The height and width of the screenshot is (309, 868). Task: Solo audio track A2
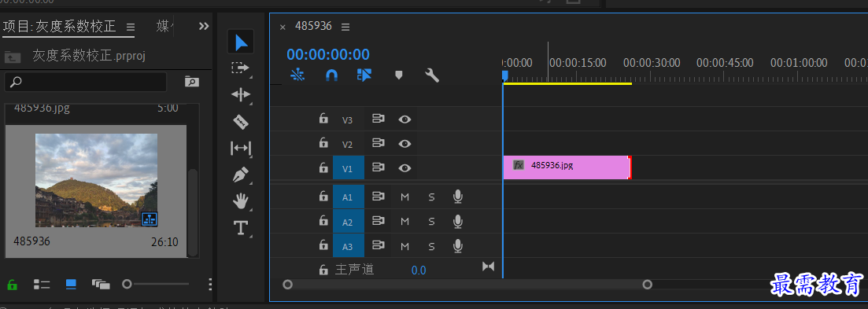click(x=431, y=221)
